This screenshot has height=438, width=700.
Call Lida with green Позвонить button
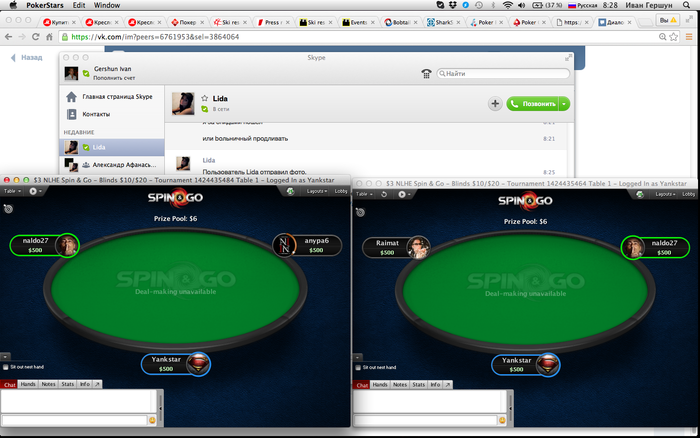tap(533, 104)
